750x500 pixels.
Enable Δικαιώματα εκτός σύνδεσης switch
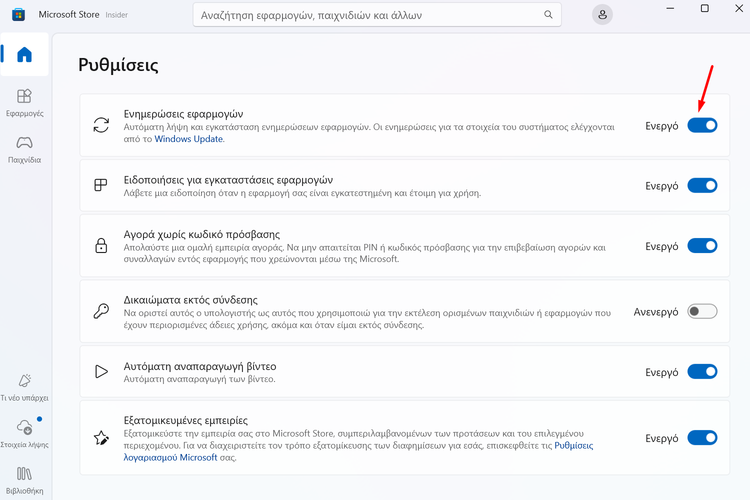click(702, 311)
